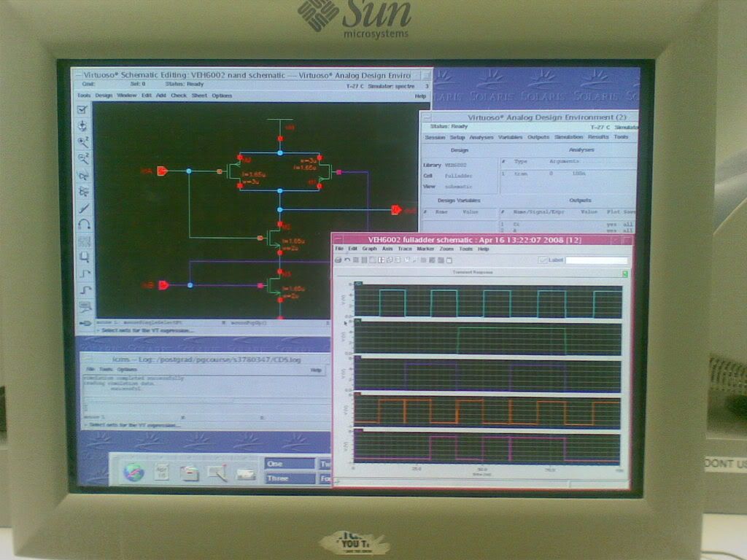
Task: Open the Session menu in Analog Design Environment
Action: click(435, 137)
